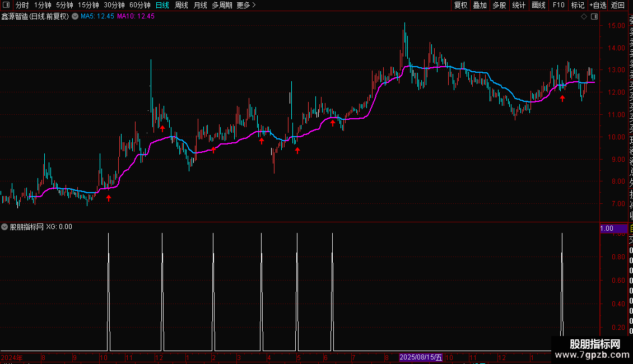Click the 1.00 value box on indicator axis

613,228
